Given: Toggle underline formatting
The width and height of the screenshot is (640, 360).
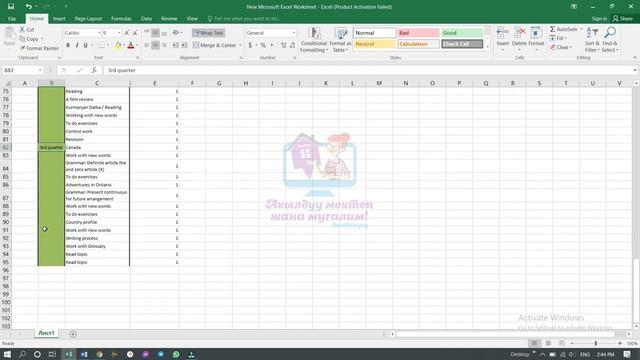Looking at the screenshot, I should [x=85, y=45].
